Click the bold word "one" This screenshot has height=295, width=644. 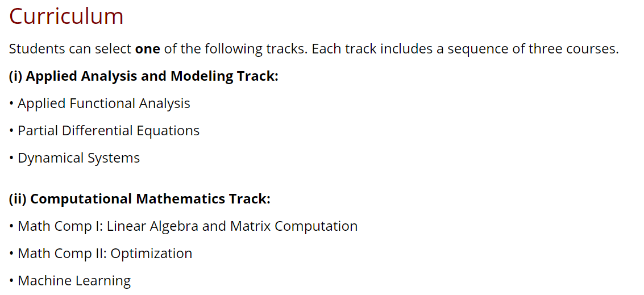point(147,49)
